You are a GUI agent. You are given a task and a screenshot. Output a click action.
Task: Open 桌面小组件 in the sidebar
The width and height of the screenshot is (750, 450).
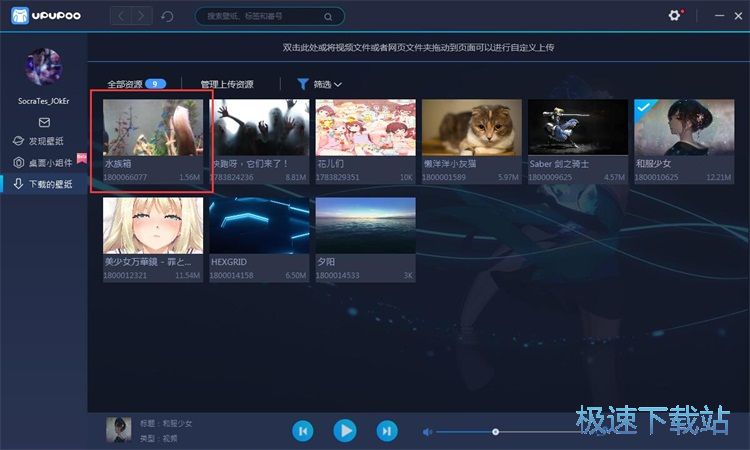(x=43, y=163)
